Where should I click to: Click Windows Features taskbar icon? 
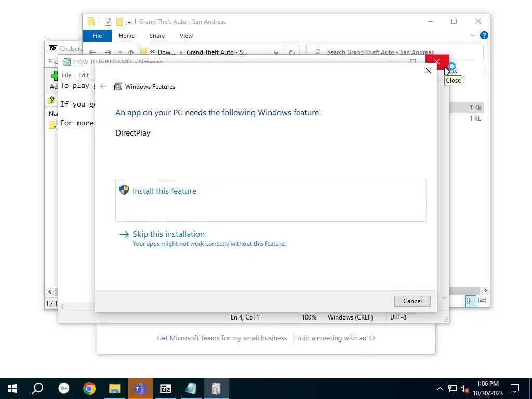217,389
